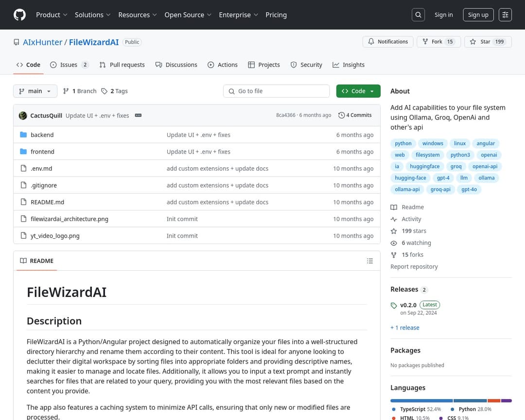Open the main branch selector
The image size is (525, 420).
tap(35, 91)
